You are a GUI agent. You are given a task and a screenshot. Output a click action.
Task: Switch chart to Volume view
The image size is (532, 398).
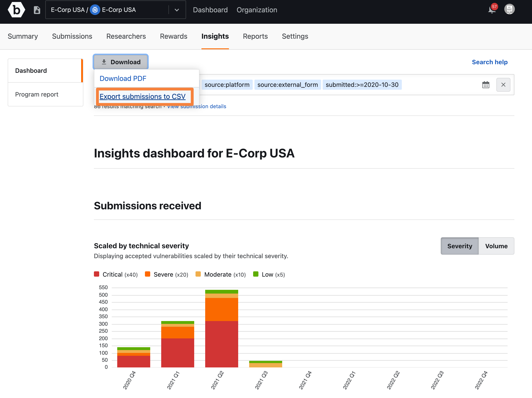[x=496, y=246]
